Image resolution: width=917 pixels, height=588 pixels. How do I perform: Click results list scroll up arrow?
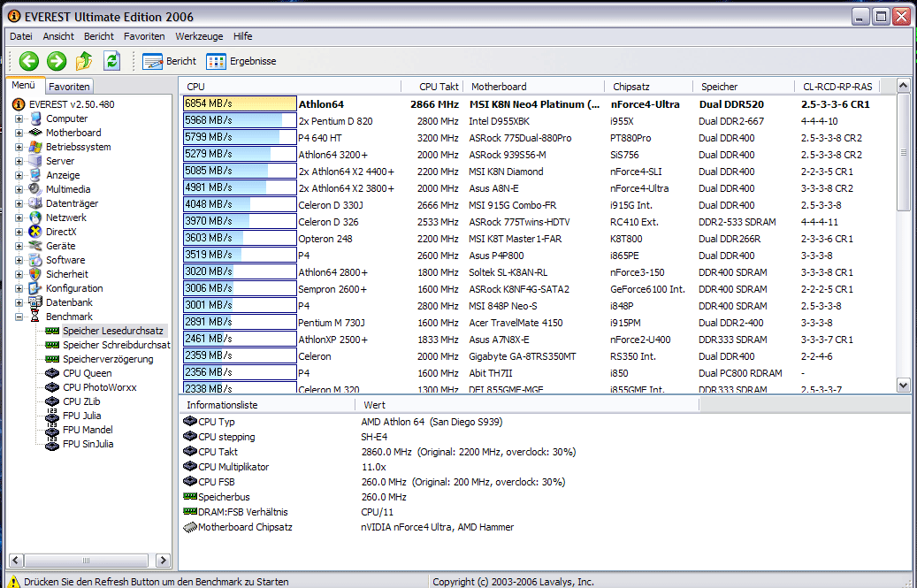[x=904, y=86]
